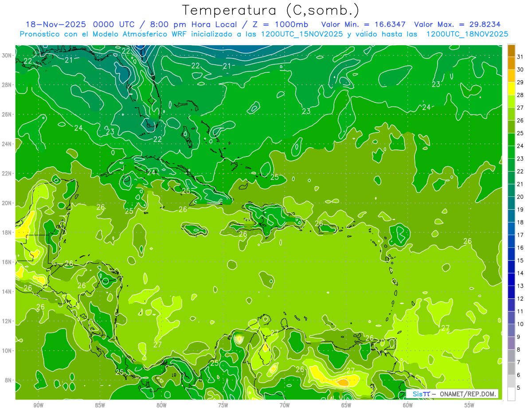Viewport: 532px width, 411px height.
Task: Click the 8N latitude axis label
Action: [x=8, y=380]
